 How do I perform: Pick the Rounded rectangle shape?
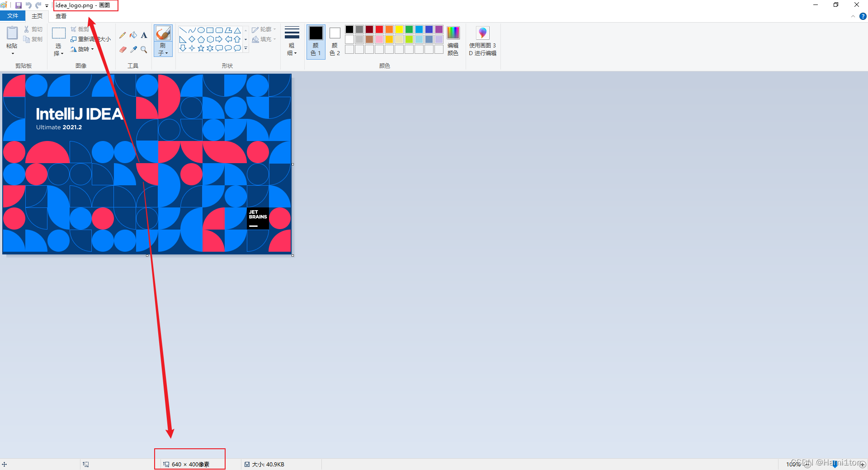[x=219, y=30]
